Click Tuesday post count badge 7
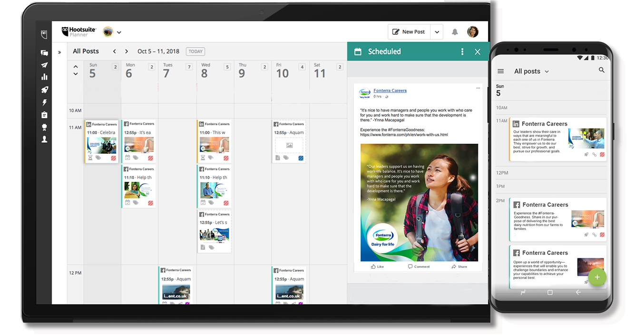644x336 pixels. [189, 67]
